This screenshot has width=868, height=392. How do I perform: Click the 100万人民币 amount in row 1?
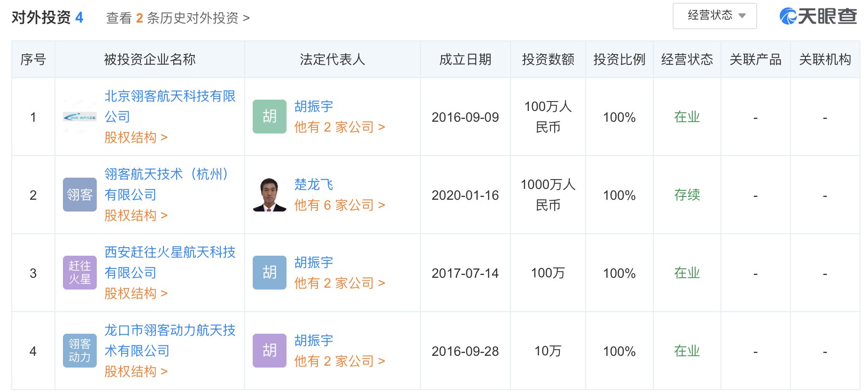(548, 117)
